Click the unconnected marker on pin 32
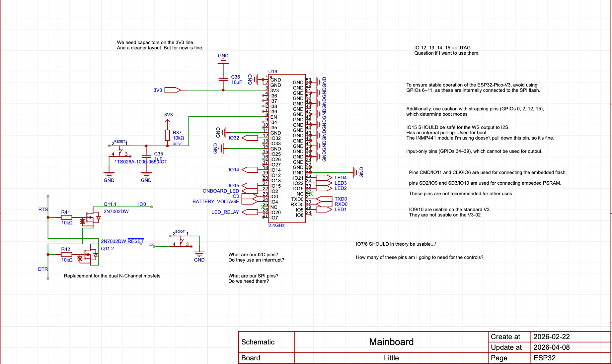This screenshot has width=612, height=364. (x=311, y=194)
